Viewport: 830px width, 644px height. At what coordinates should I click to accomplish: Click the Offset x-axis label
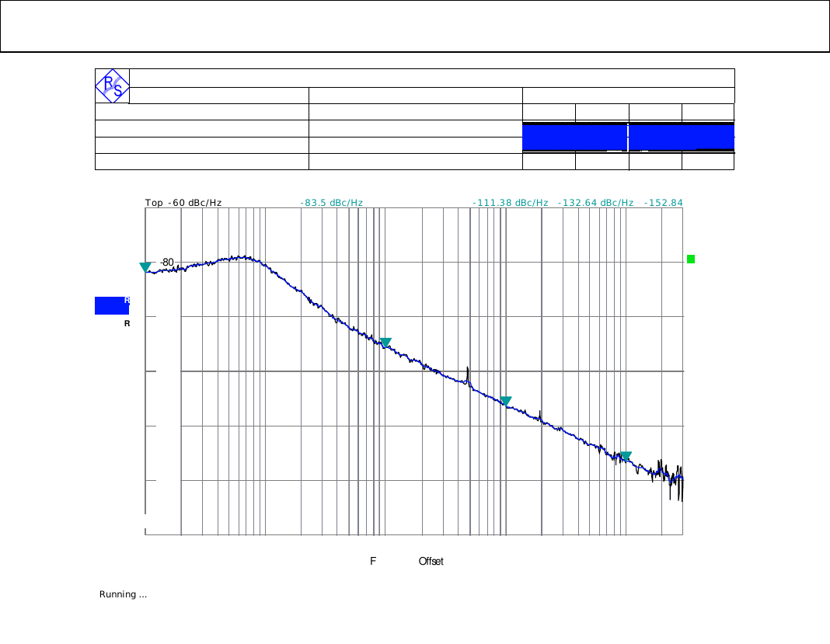(431, 561)
